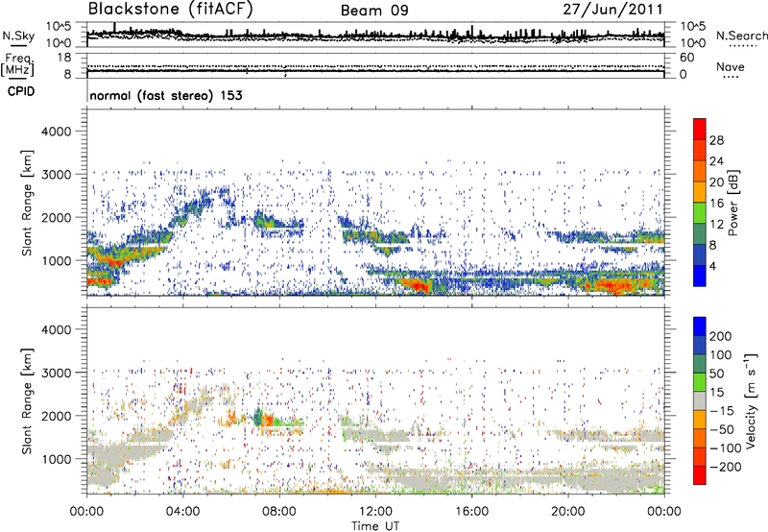Image resolution: width=768 pixels, height=532 pixels.
Task: Select the 200 label on velocity colorbar
Action: [721, 336]
